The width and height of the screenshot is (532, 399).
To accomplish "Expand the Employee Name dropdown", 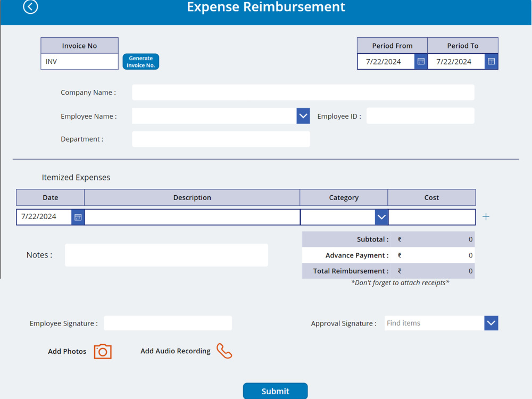I will coord(303,116).
